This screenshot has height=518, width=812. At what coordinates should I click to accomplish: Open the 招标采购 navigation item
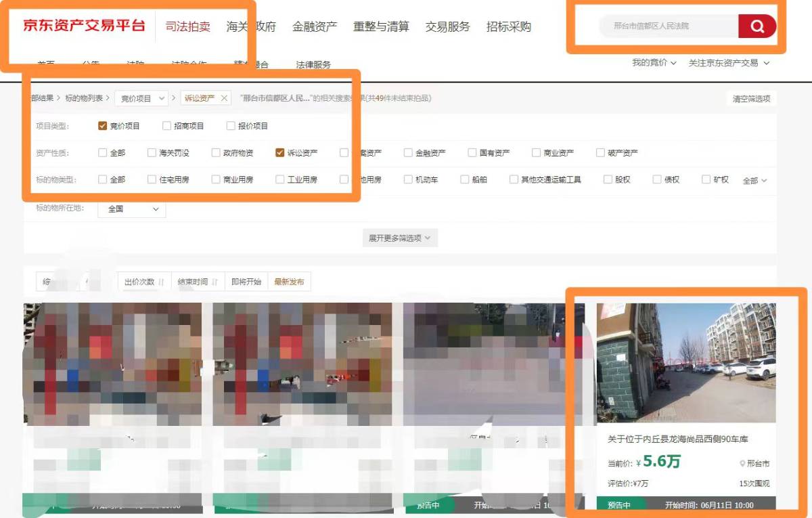pos(509,27)
